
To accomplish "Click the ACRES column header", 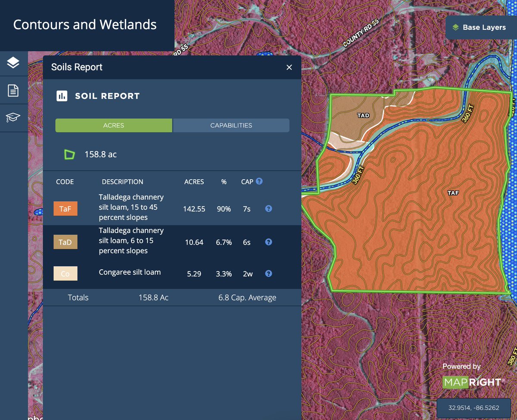I will click(x=194, y=182).
